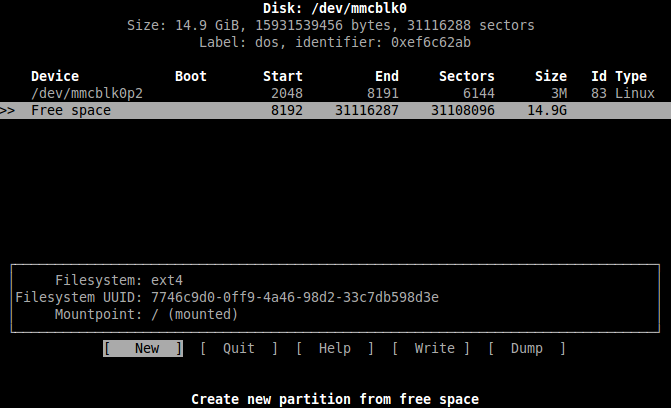
Task: Click the free space end 31116287
Action: point(367,110)
